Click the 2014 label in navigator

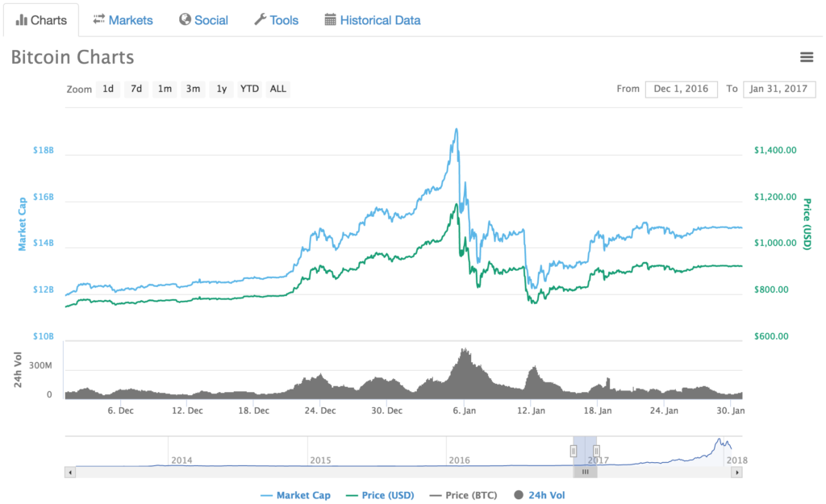tap(181, 460)
